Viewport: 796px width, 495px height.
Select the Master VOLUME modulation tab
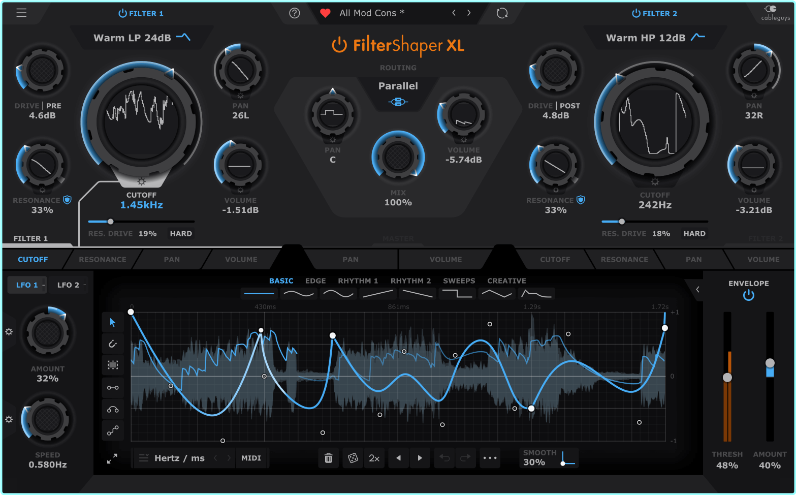[x=446, y=259]
